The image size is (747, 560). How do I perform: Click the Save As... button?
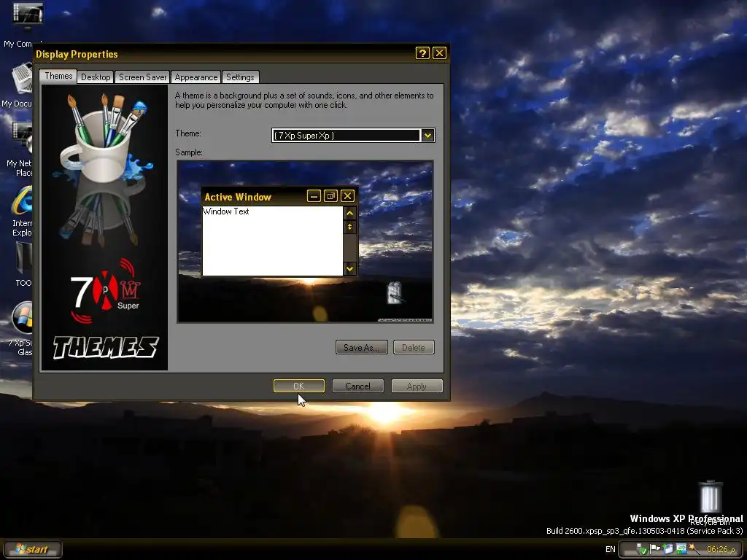pos(362,347)
